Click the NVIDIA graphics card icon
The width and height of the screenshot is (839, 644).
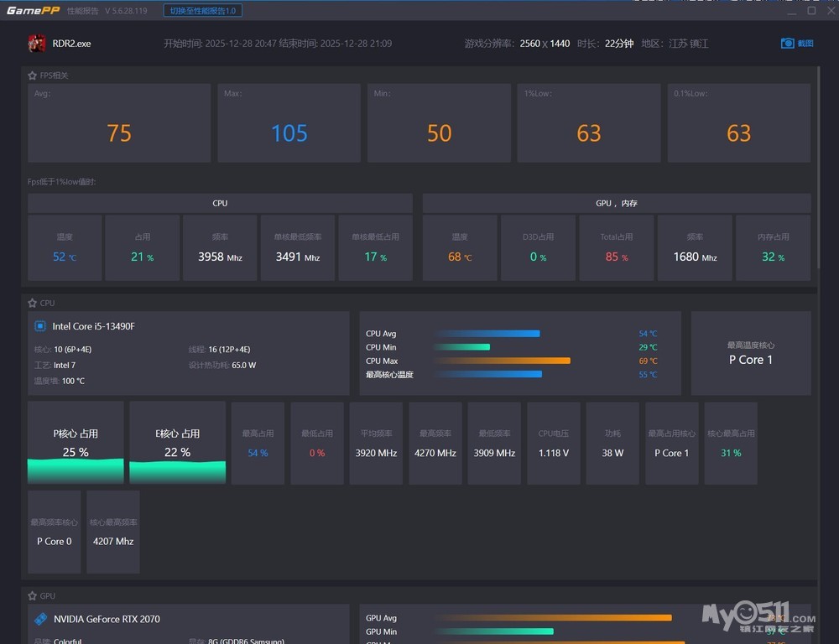pyautogui.click(x=39, y=619)
